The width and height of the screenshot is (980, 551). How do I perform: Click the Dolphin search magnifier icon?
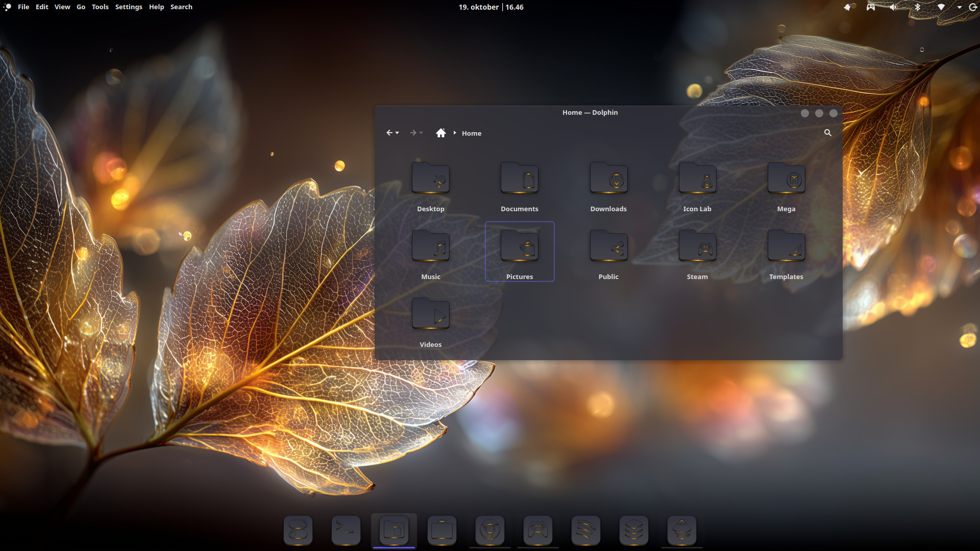[827, 133]
